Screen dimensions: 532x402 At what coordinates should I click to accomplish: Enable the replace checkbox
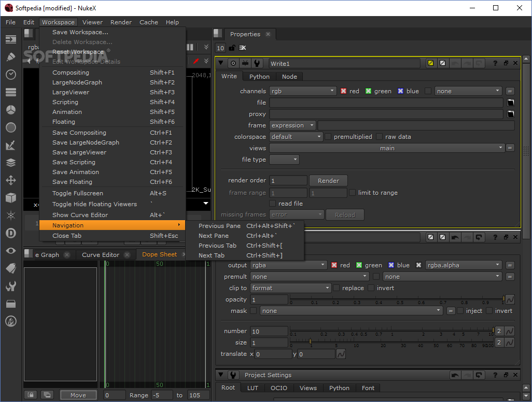click(x=336, y=288)
